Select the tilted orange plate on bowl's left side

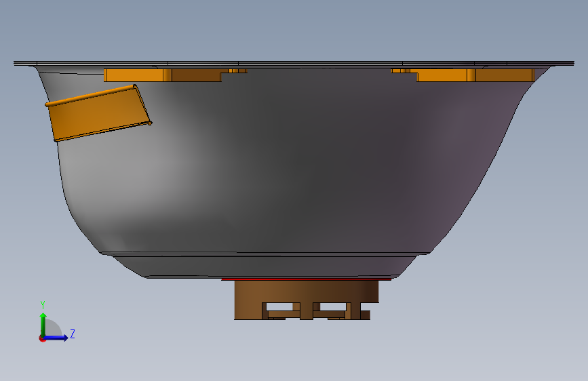click(98, 113)
